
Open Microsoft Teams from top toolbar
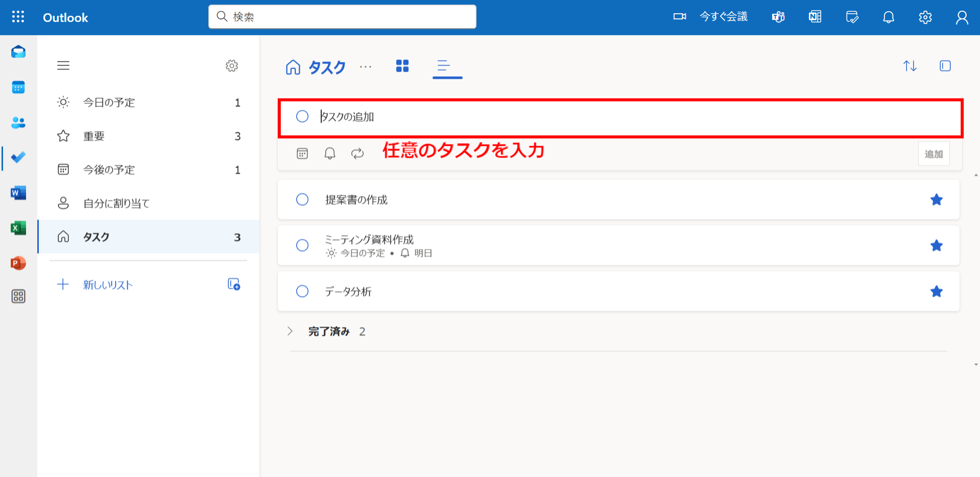pyautogui.click(x=777, y=17)
